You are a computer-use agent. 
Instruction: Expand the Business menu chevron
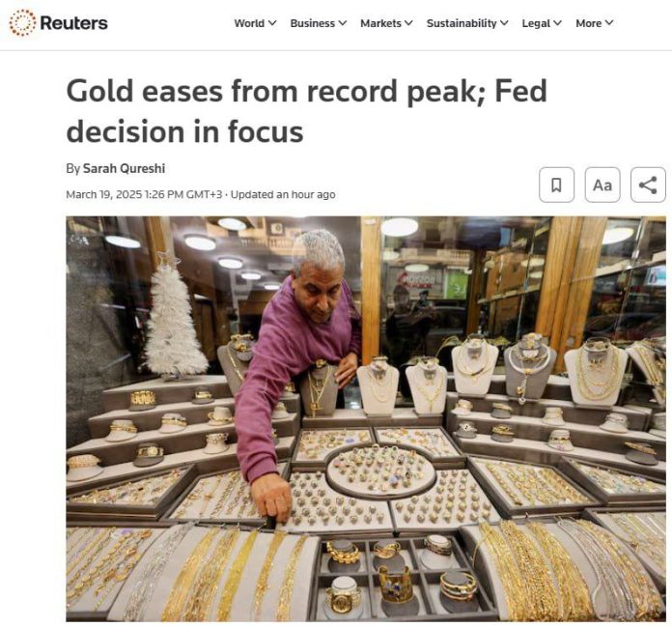[343, 23]
